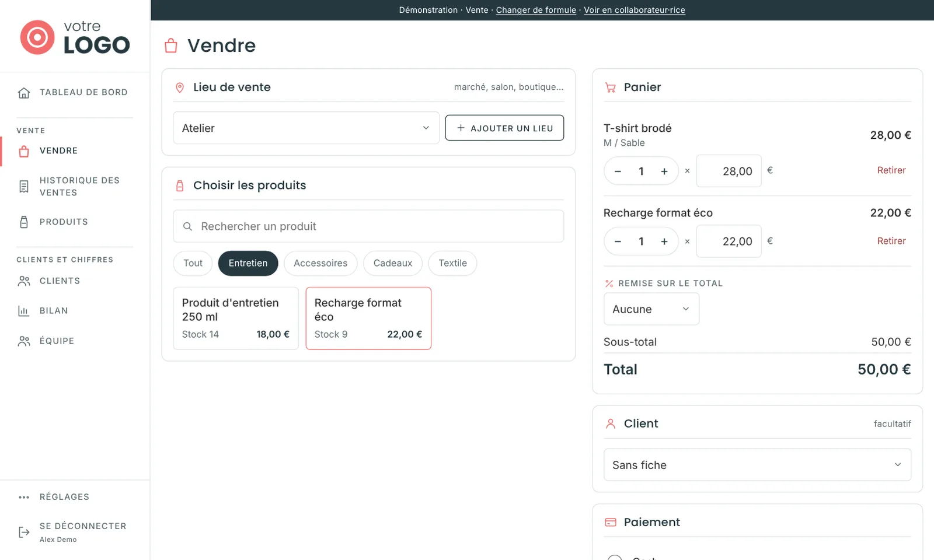Decrease Recharge format éco quantity with minus
The height and width of the screenshot is (560, 934).
tap(618, 242)
